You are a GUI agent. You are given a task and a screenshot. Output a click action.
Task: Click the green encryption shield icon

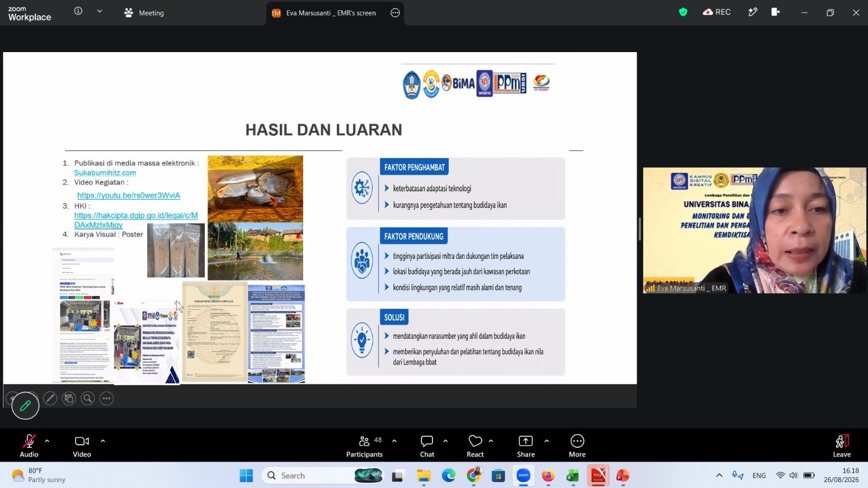tap(683, 12)
